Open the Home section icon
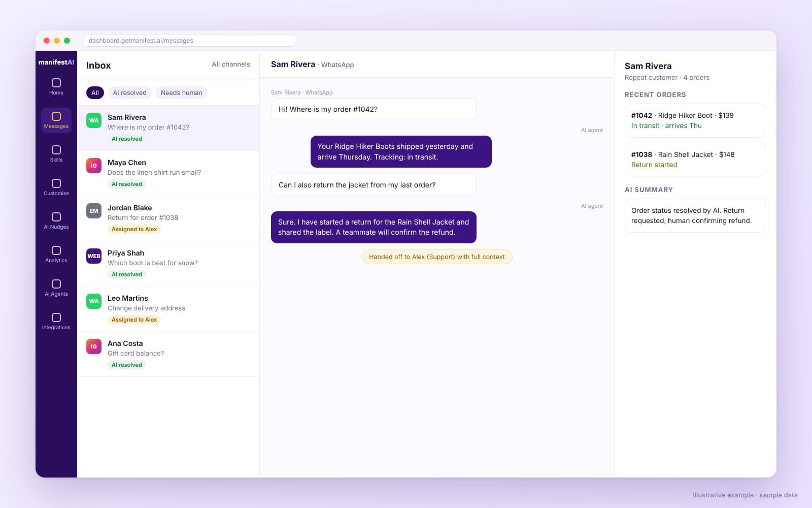The height and width of the screenshot is (508, 812). pyautogui.click(x=56, y=83)
